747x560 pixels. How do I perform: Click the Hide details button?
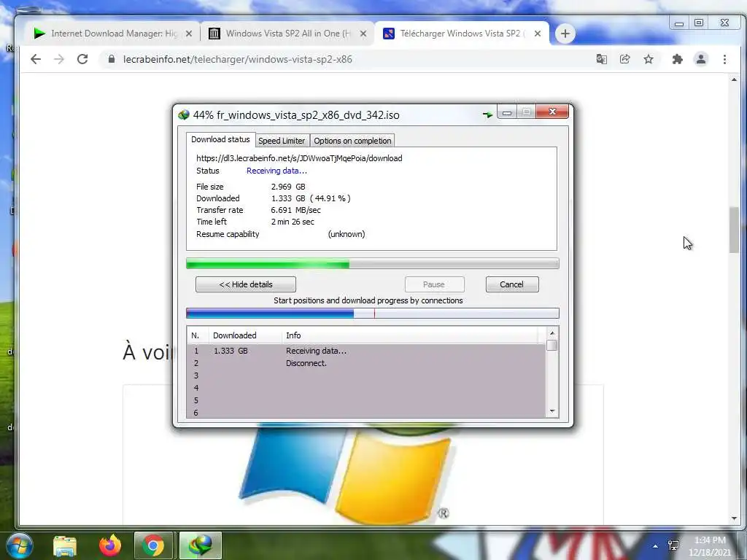pos(246,284)
